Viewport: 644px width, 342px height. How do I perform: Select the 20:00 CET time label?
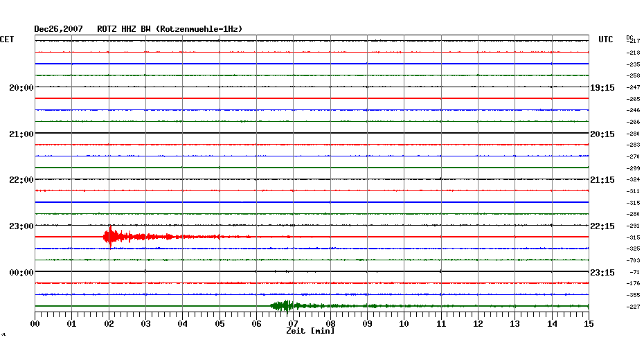[x=21, y=87]
